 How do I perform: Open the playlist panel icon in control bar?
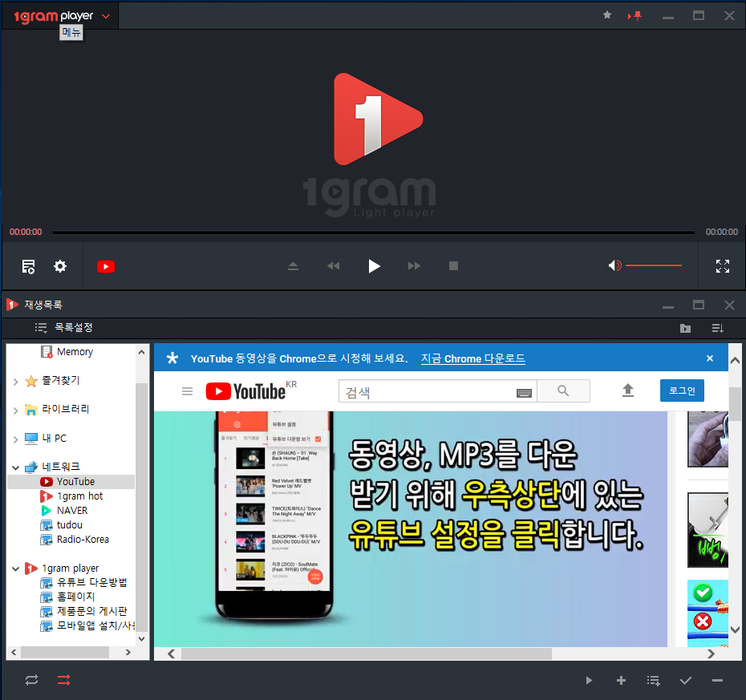pos(29,266)
